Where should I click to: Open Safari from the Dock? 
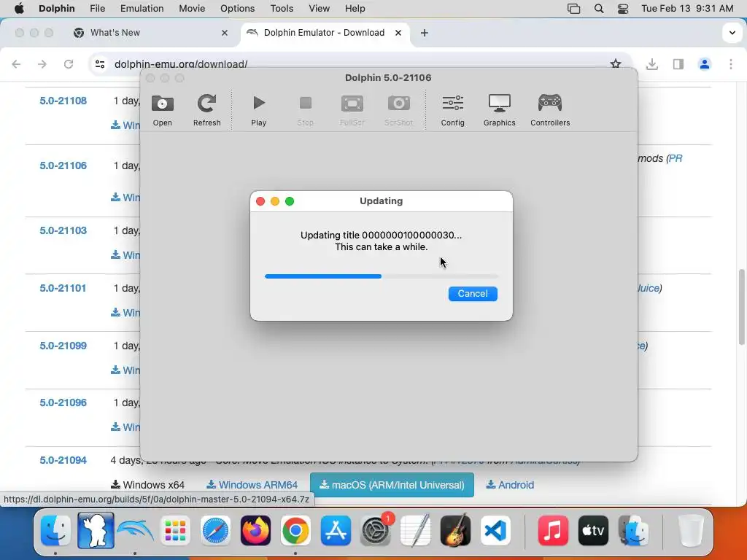point(215,530)
